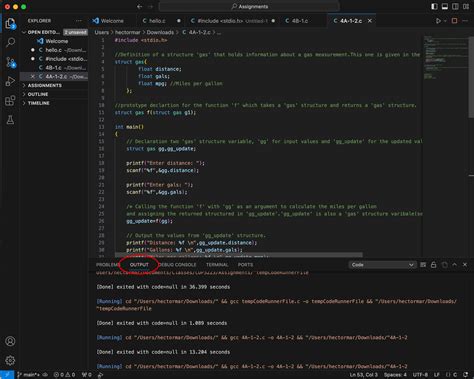Open the Accounts menu icon
This screenshot has height=379, width=474.
(10, 341)
